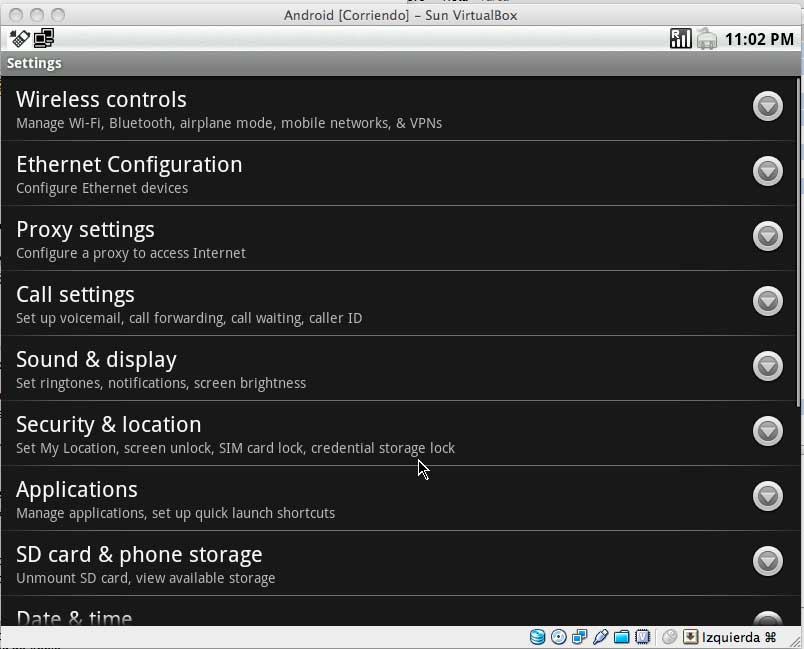
Task: Click the mouse integration indicator icon
Action: click(x=669, y=637)
